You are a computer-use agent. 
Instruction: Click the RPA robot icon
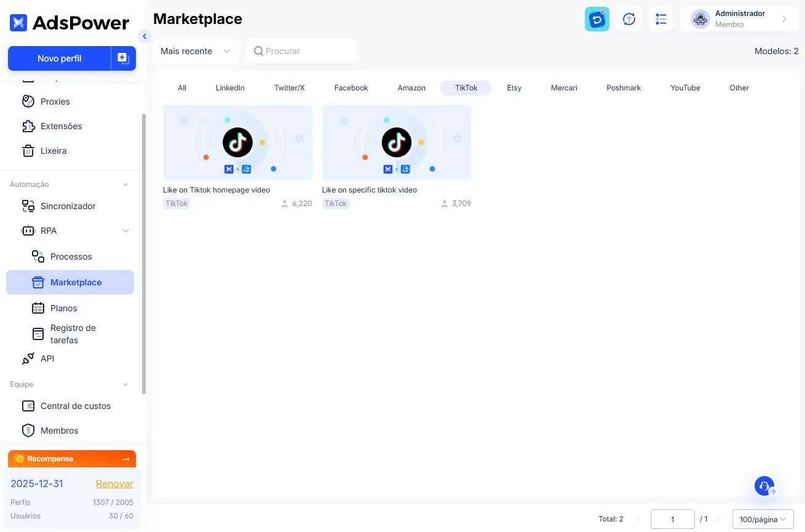(28, 231)
